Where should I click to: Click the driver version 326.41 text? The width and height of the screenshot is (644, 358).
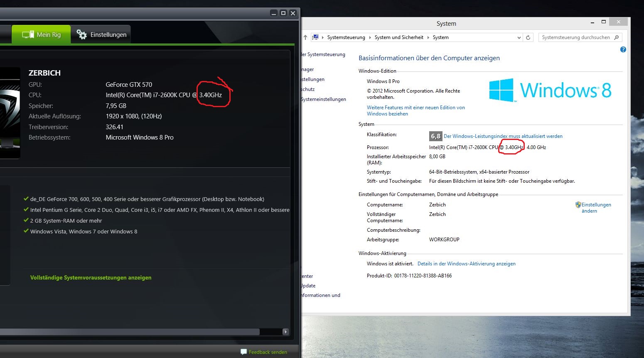pyautogui.click(x=114, y=127)
